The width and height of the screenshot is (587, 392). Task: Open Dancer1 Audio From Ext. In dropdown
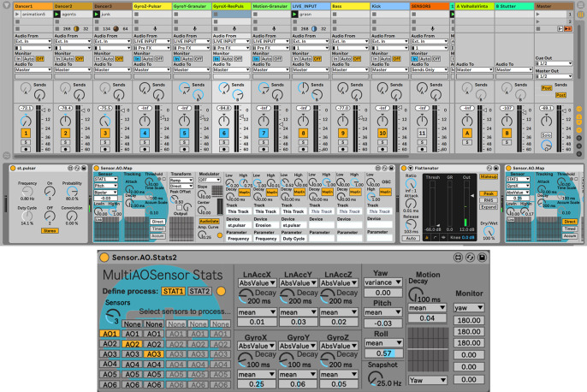pos(33,41)
